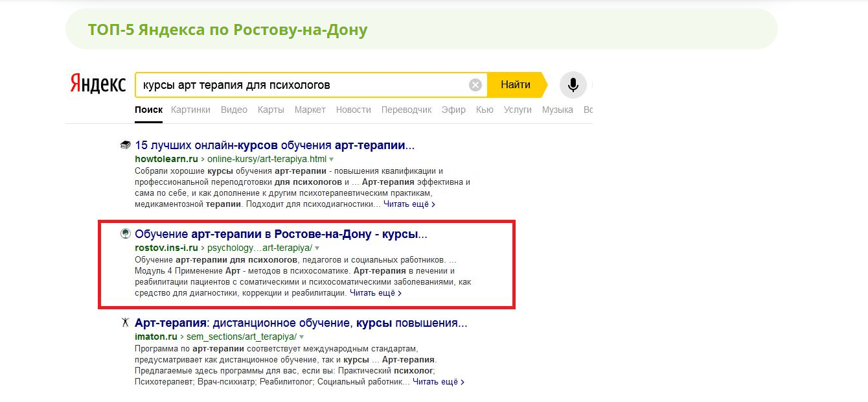Click 'Читать ещё' in rostov.ins-i.ru snippet
Image resolution: width=868 pixels, height=402 pixels.
tap(376, 293)
